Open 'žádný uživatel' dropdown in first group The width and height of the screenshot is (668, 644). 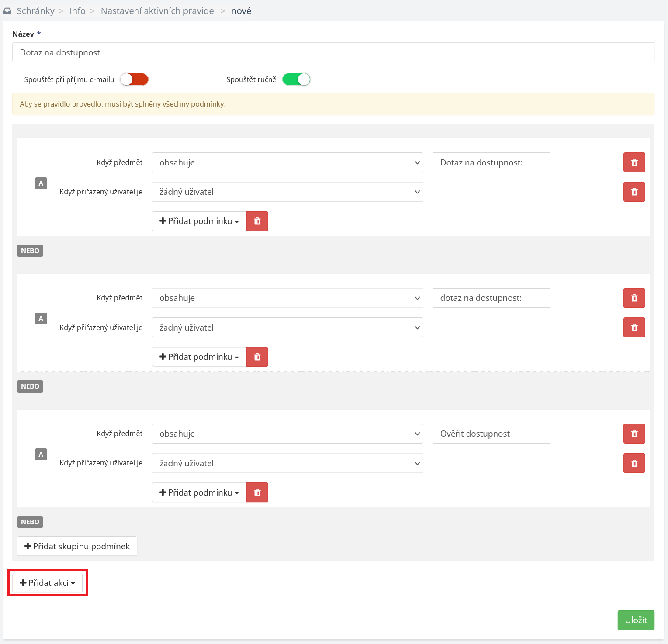tap(287, 192)
